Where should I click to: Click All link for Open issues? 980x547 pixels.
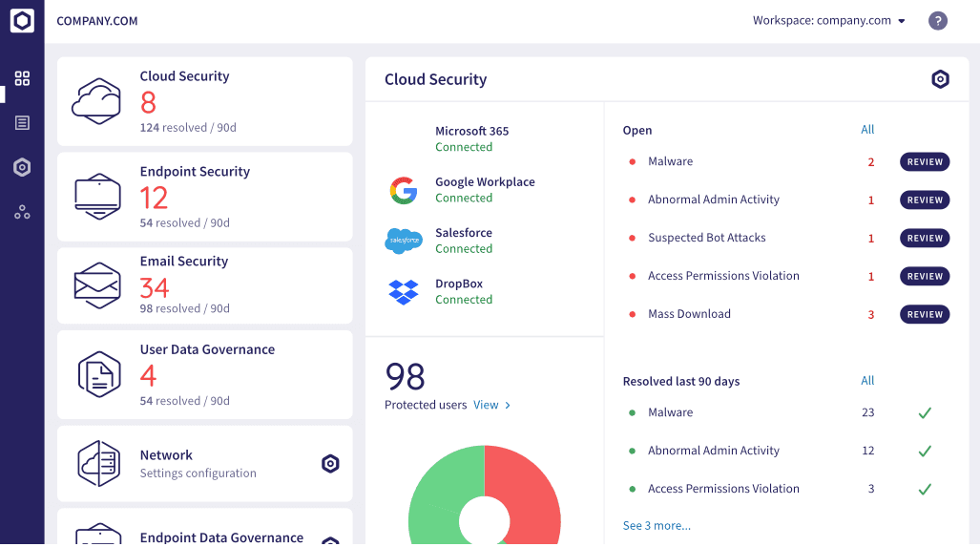click(x=867, y=130)
